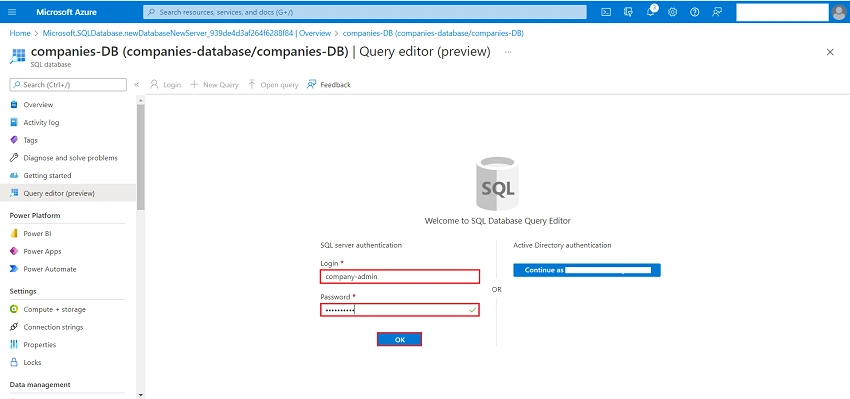Click the Properties icon in the sidebar

coord(14,345)
